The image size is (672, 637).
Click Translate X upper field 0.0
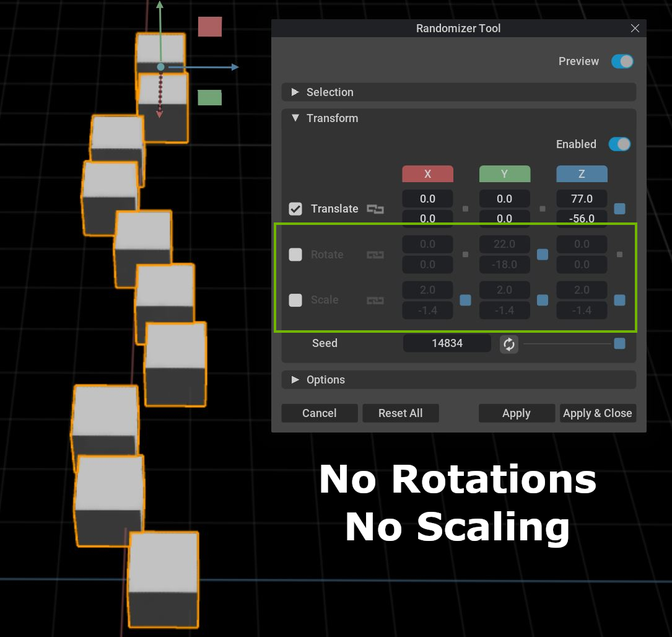tap(427, 198)
